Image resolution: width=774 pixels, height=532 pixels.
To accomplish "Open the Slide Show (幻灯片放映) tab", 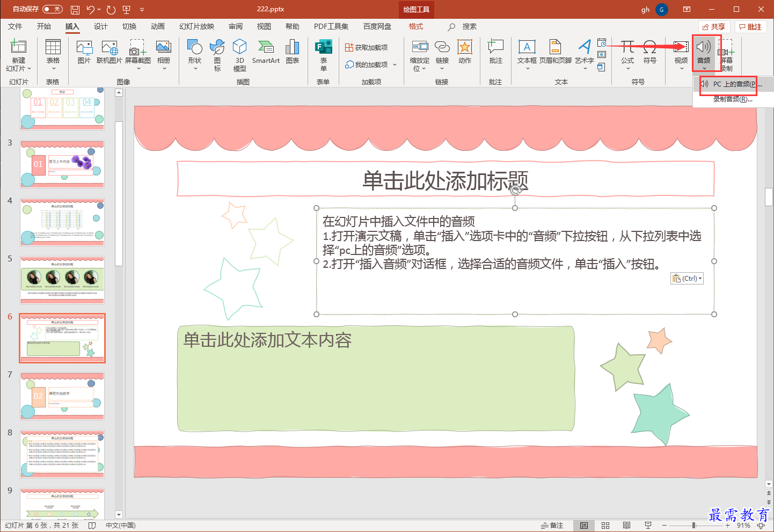I will pyautogui.click(x=196, y=26).
